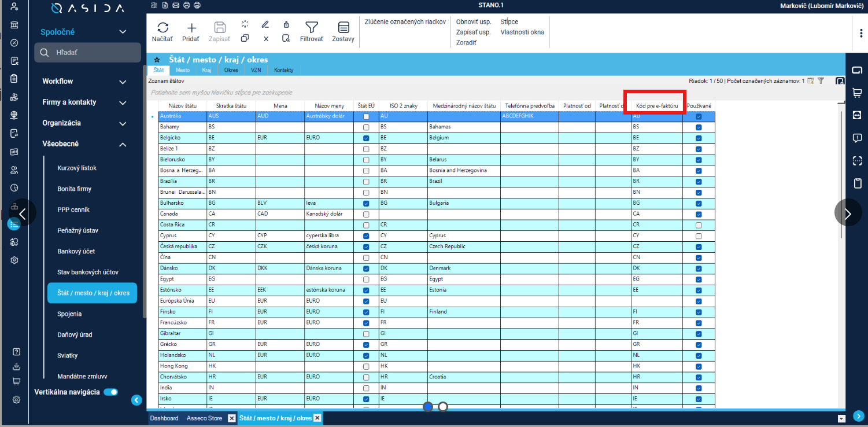
Task: Click the Pridať plus icon
Action: [x=191, y=27]
